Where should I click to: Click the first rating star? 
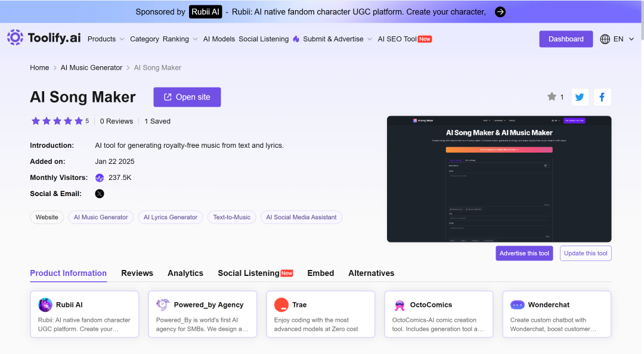tap(36, 121)
